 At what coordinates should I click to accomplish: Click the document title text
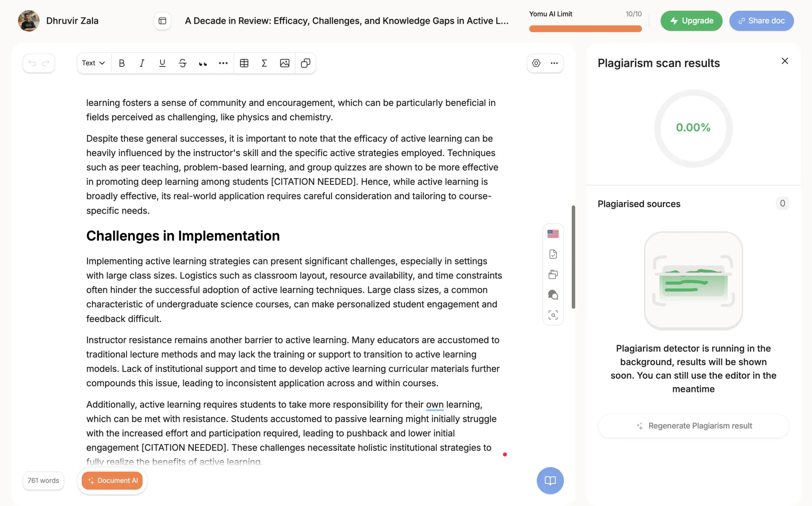coord(347,21)
